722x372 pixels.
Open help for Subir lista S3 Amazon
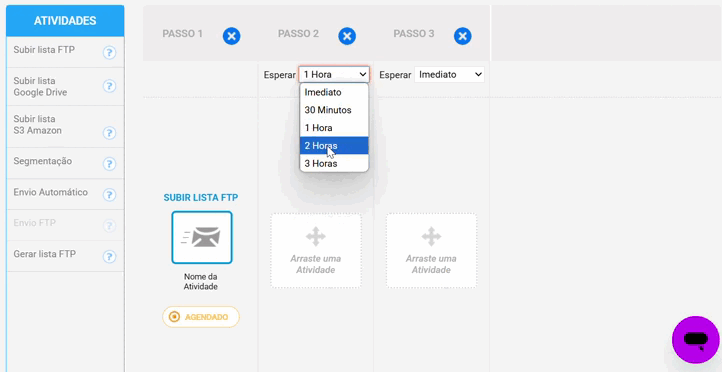pos(109,133)
